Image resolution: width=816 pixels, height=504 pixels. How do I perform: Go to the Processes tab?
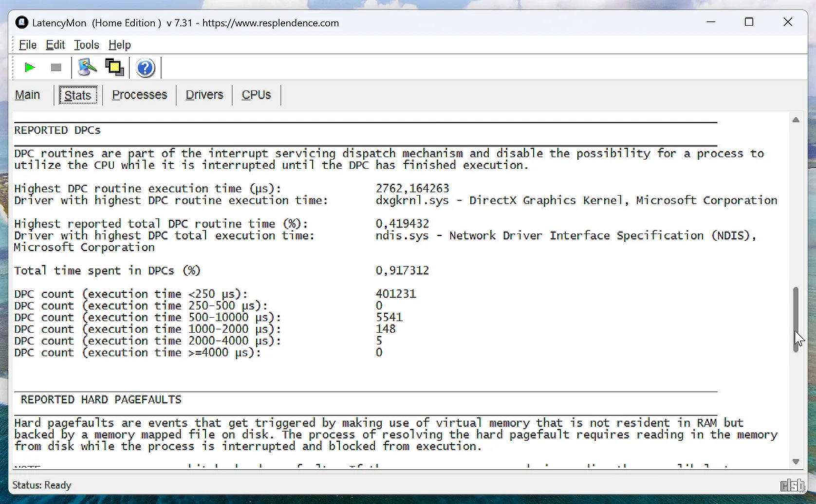pos(139,95)
